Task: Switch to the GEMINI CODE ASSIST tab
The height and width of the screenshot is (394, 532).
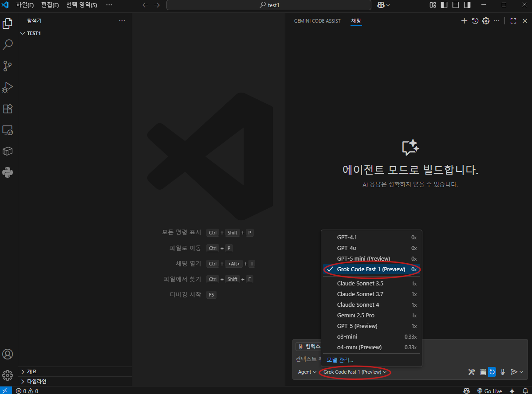Action: coord(317,21)
